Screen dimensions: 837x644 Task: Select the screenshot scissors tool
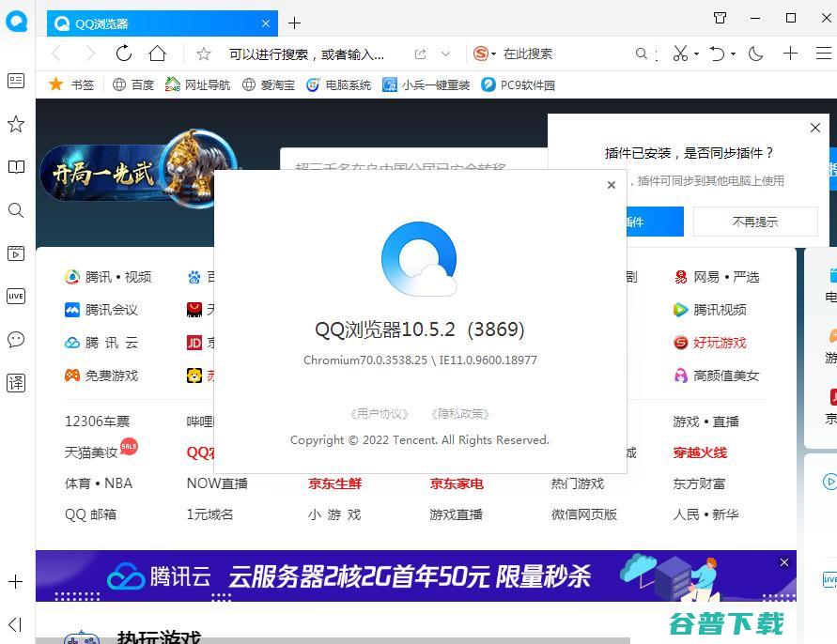tap(680, 54)
